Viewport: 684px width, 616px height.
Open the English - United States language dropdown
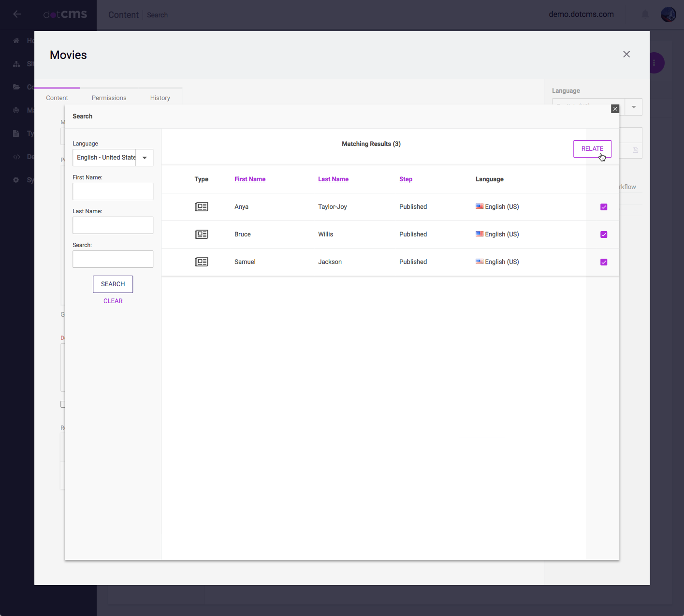(144, 158)
